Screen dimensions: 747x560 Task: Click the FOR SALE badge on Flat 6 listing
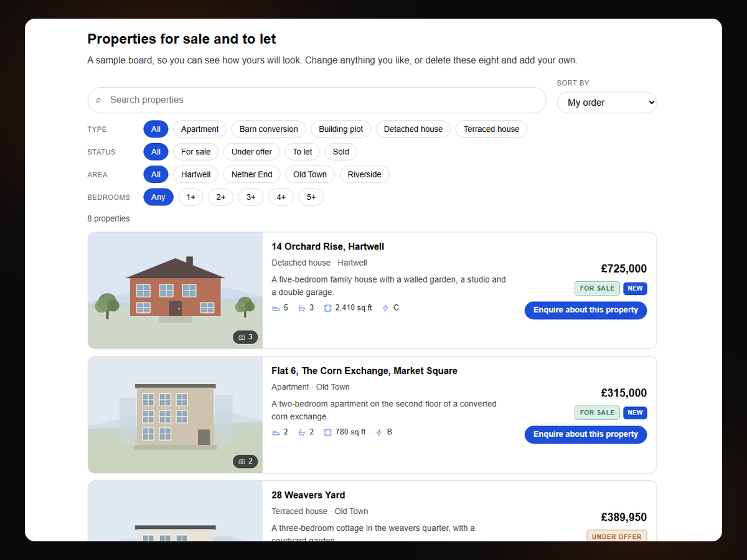597,413
